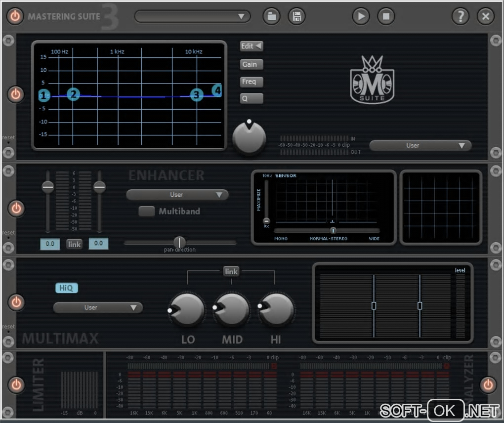Stop playback with the stop button

click(x=386, y=16)
